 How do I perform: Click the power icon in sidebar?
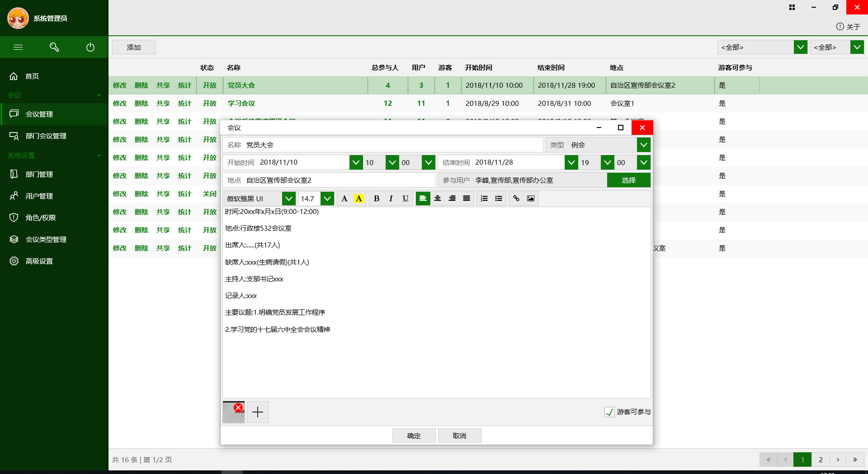click(90, 47)
